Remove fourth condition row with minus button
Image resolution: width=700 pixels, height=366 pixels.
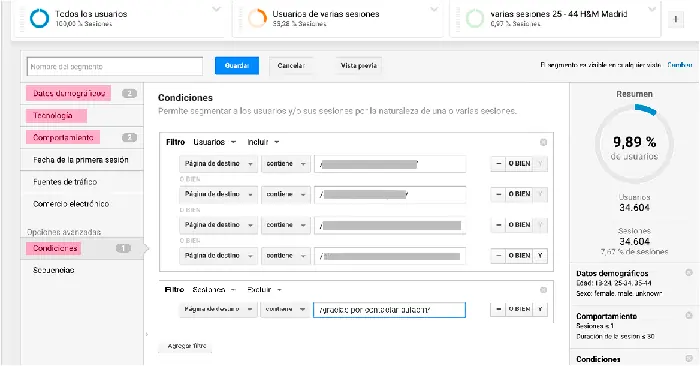(498, 256)
